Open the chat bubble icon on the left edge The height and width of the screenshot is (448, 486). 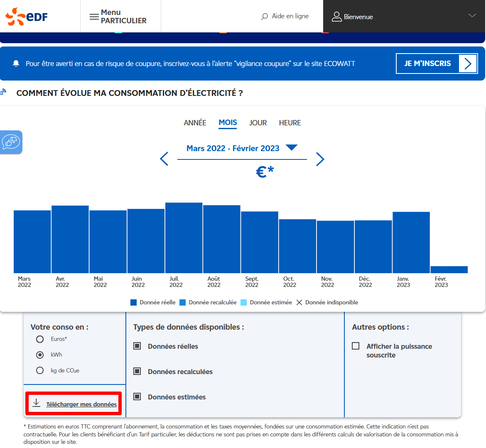tap(10, 142)
